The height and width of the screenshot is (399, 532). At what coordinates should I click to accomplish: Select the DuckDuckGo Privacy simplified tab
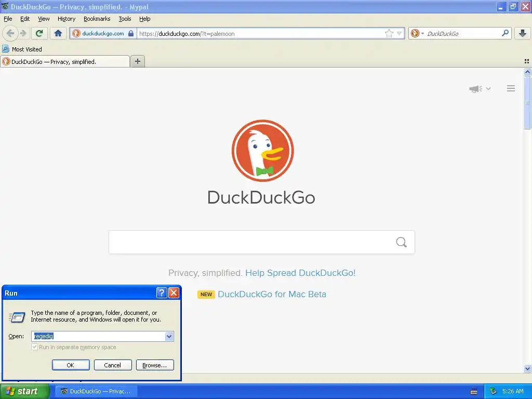click(65, 61)
